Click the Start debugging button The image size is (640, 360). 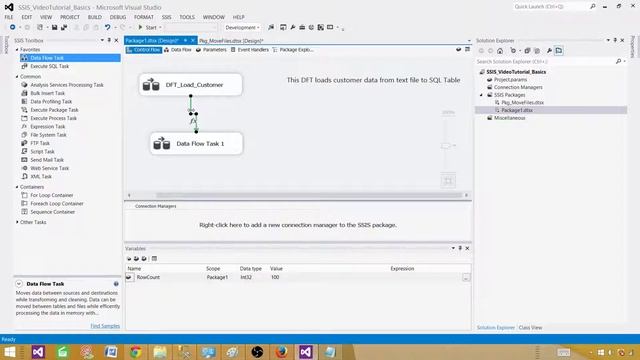pyautogui.click(x=147, y=27)
